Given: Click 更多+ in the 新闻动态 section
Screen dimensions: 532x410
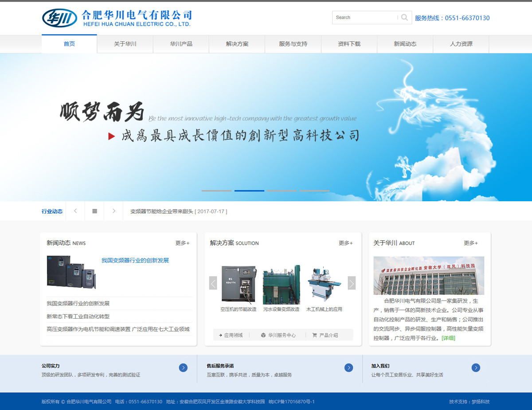Looking at the screenshot, I should pyautogui.click(x=182, y=243).
